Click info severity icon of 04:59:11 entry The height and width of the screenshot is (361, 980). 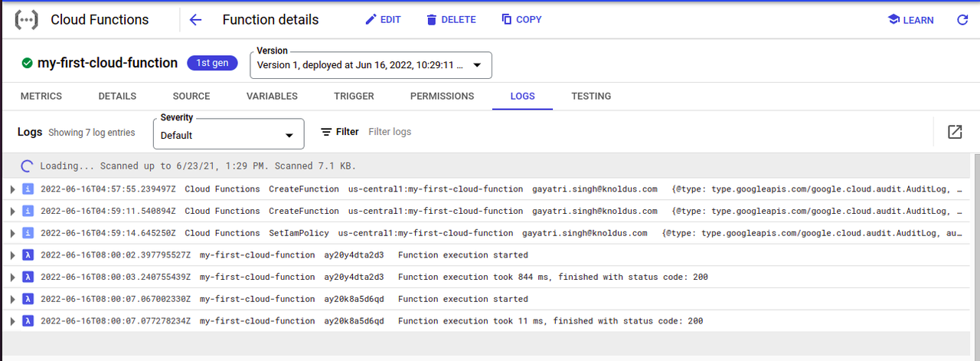tap(28, 211)
